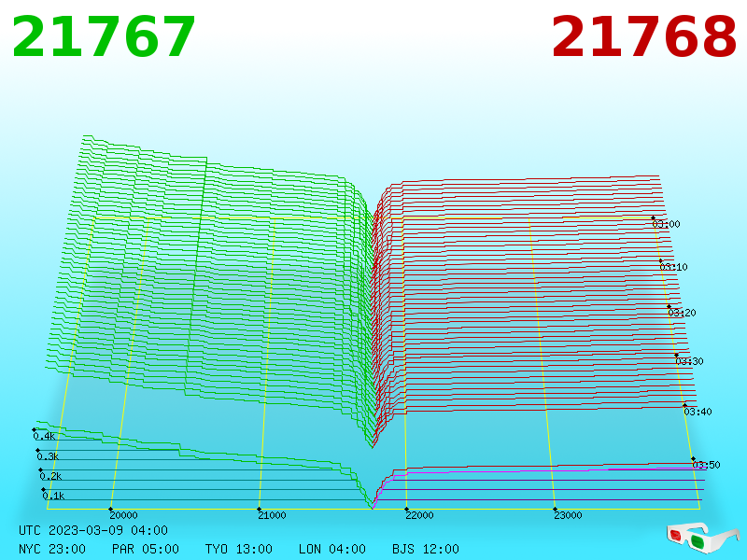Click the LON 04:00 clock text

(332, 549)
